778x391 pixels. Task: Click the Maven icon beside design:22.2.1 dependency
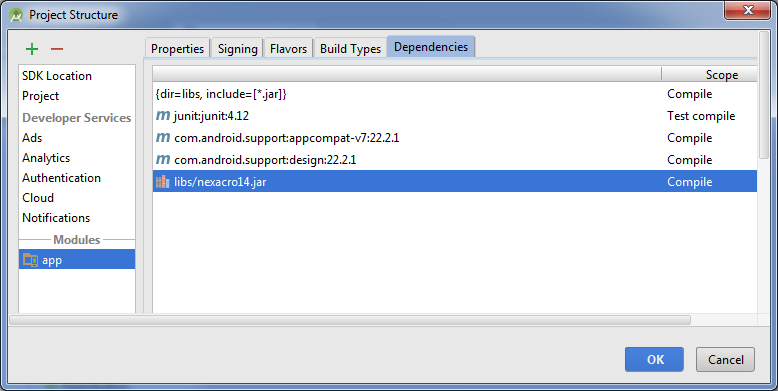pos(163,160)
